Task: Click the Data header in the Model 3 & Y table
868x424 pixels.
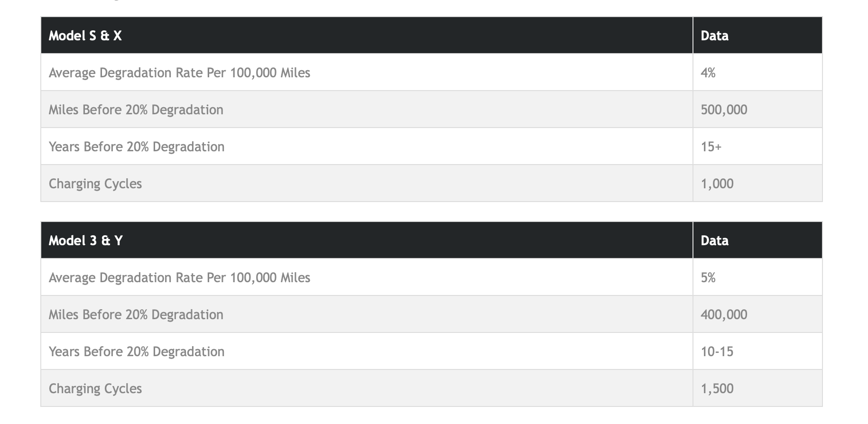Action: (714, 241)
